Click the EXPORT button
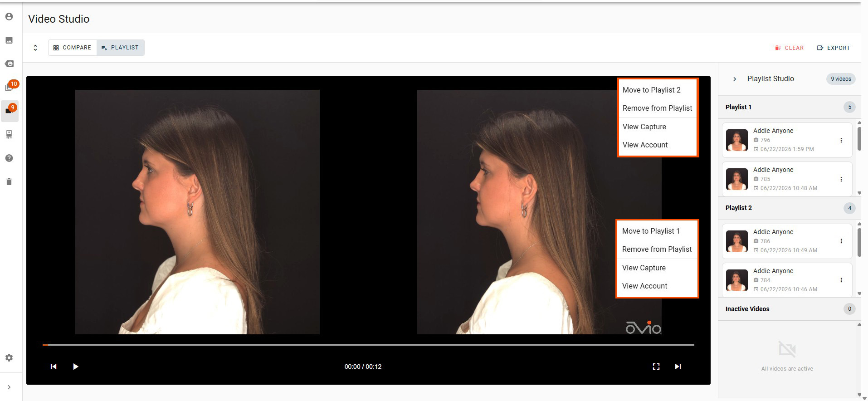The width and height of the screenshot is (868, 401). pyautogui.click(x=834, y=48)
